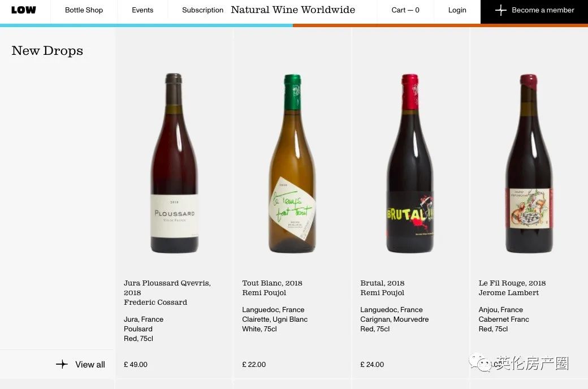Open the Bottle Shop menu item
588x389 pixels.
[x=84, y=10]
